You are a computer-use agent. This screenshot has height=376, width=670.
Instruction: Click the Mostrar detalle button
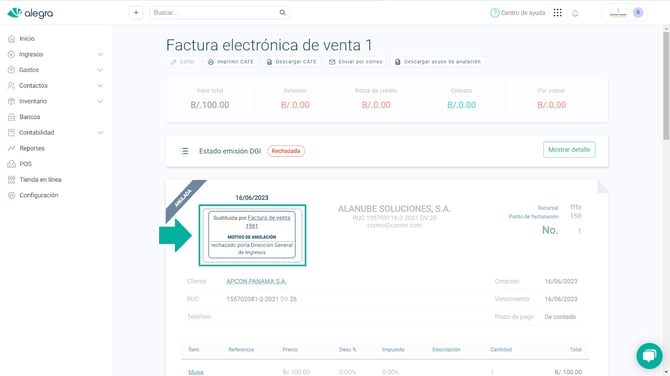tap(569, 150)
